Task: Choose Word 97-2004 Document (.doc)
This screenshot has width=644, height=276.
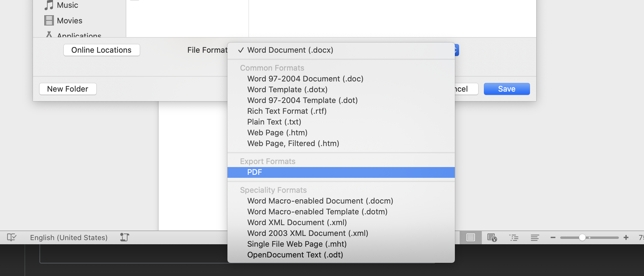Action: click(341, 79)
